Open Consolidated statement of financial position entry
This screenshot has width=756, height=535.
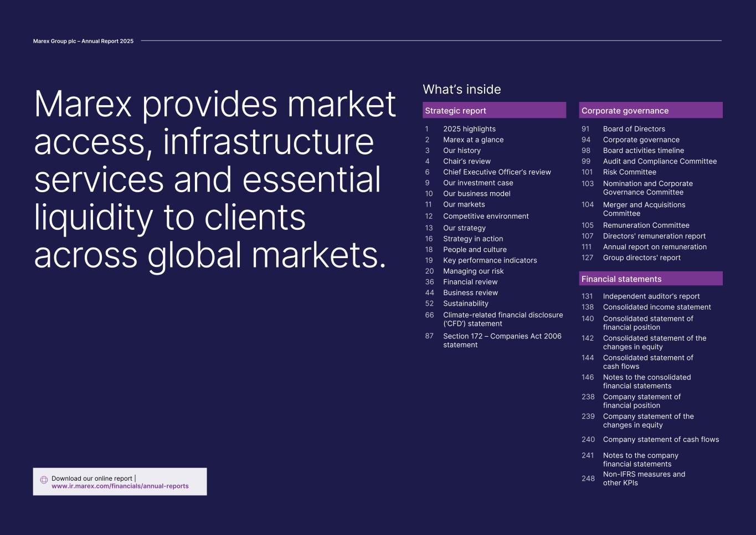coord(648,323)
